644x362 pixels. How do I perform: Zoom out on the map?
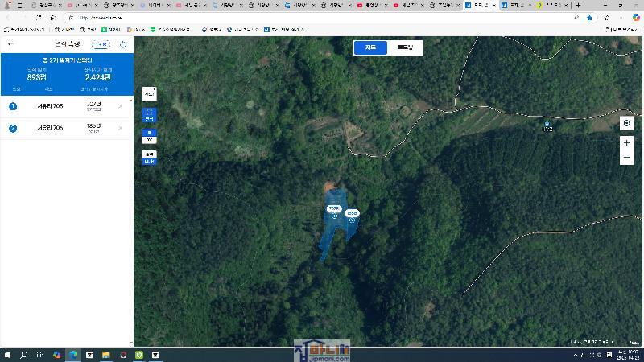click(626, 158)
